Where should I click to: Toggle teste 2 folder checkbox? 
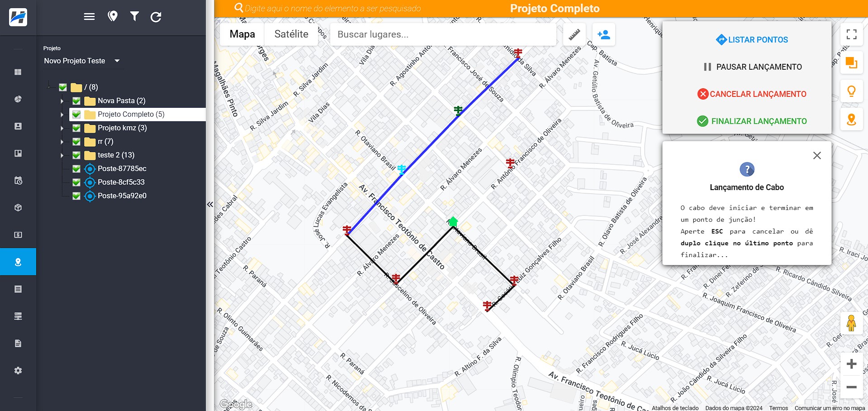point(76,155)
